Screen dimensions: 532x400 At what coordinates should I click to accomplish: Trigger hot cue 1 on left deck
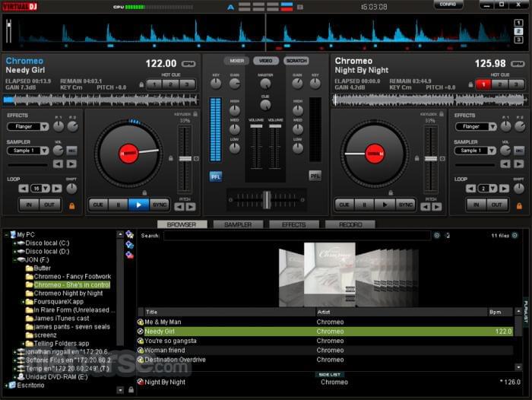[154, 84]
